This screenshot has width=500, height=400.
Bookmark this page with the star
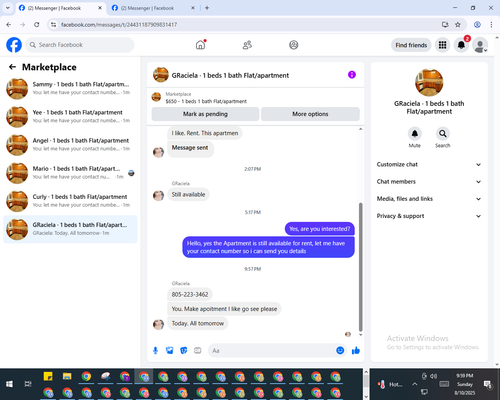click(458, 25)
